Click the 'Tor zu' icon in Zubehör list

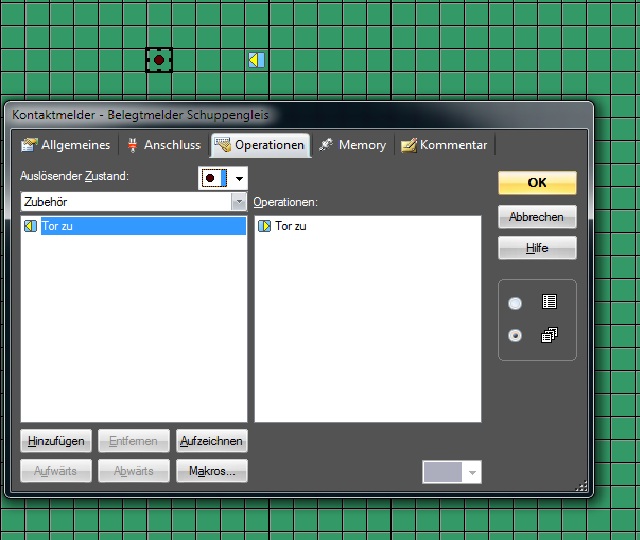30,226
